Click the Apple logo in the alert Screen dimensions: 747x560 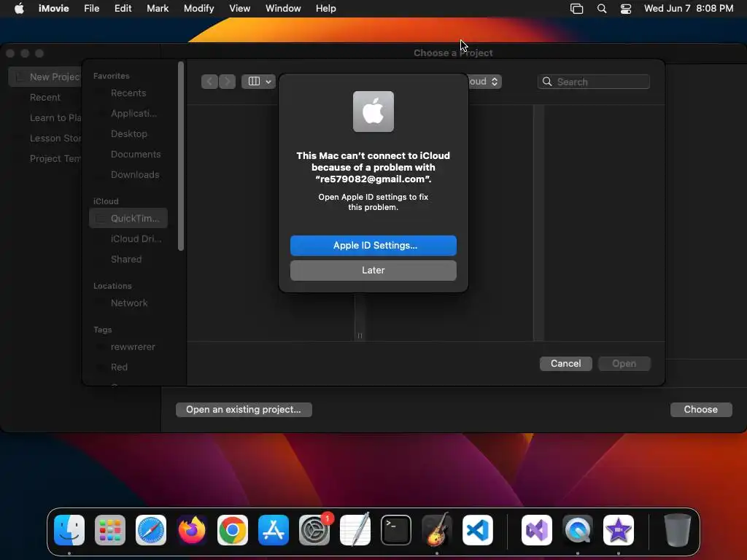373,112
